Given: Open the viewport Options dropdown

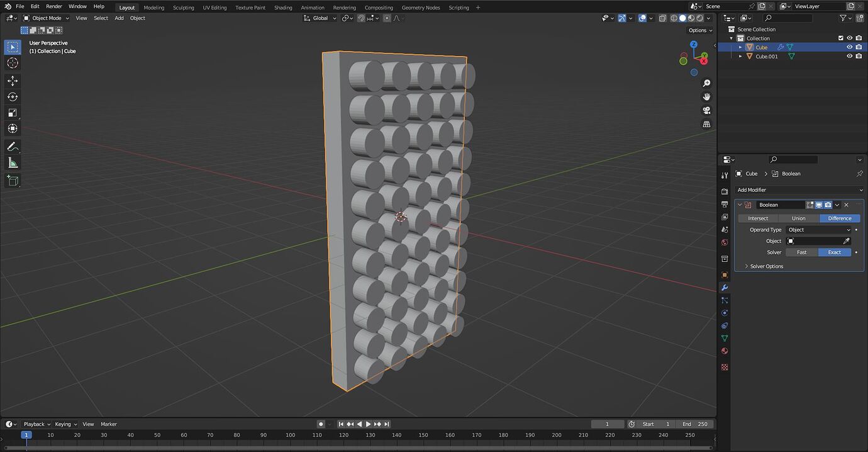Looking at the screenshot, I should tap(700, 30).
